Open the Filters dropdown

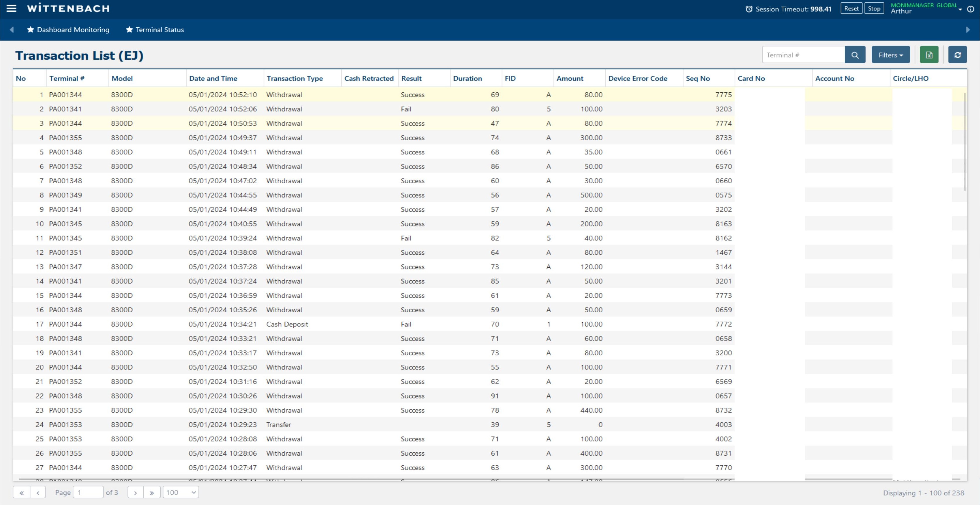click(x=891, y=55)
